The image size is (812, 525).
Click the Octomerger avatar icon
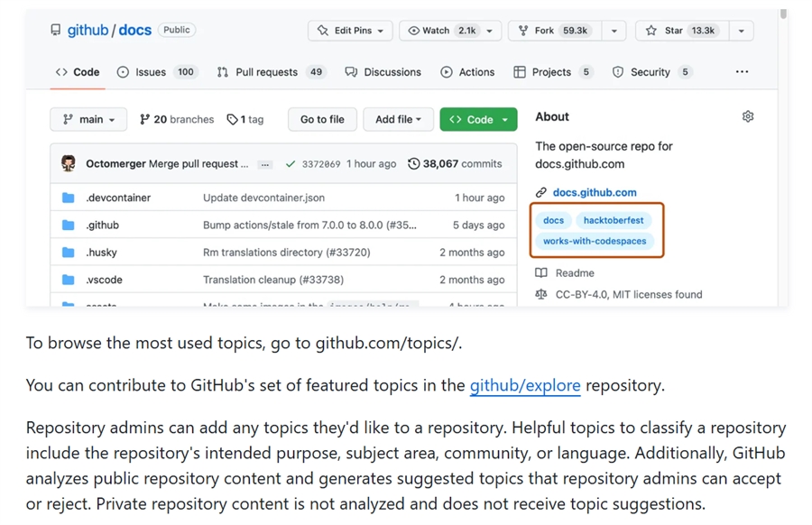[69, 163]
